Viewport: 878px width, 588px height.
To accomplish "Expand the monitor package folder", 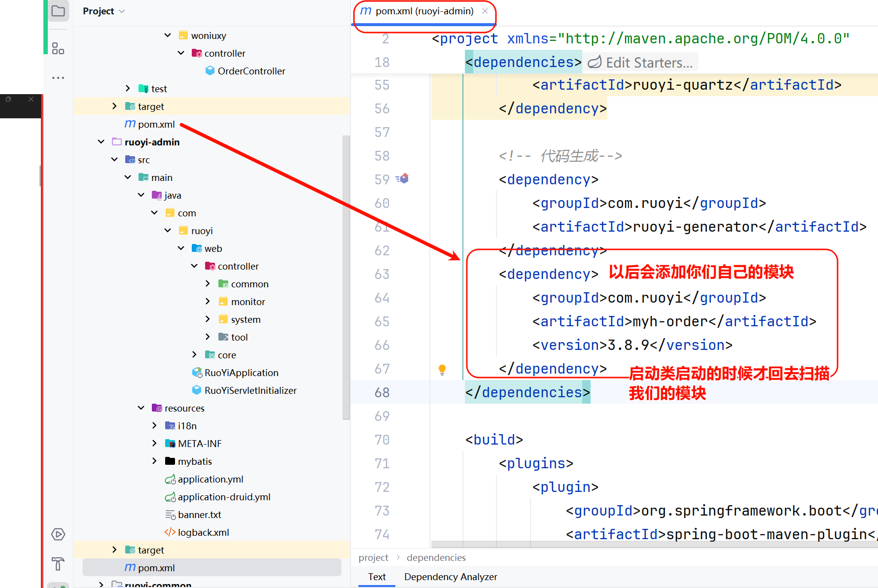I will 208,302.
